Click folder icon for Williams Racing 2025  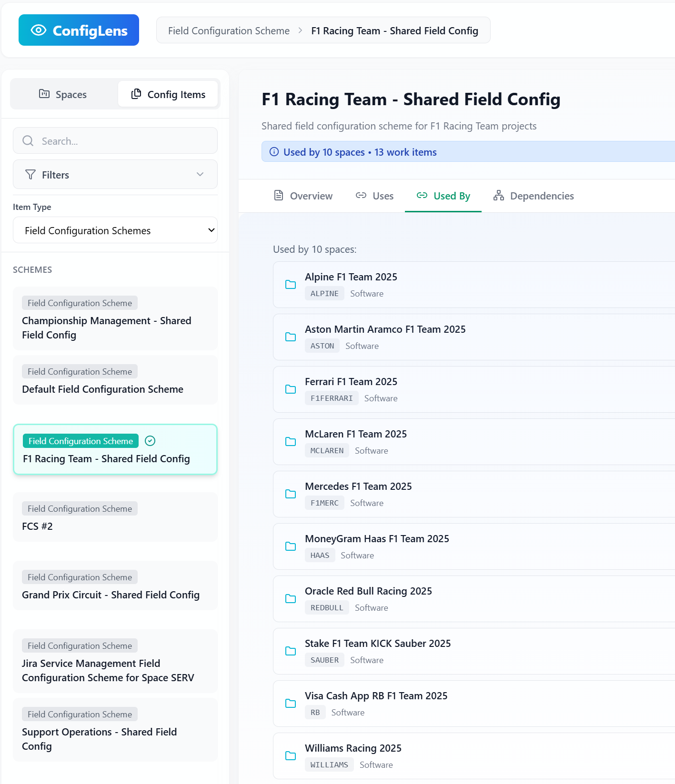point(291,756)
